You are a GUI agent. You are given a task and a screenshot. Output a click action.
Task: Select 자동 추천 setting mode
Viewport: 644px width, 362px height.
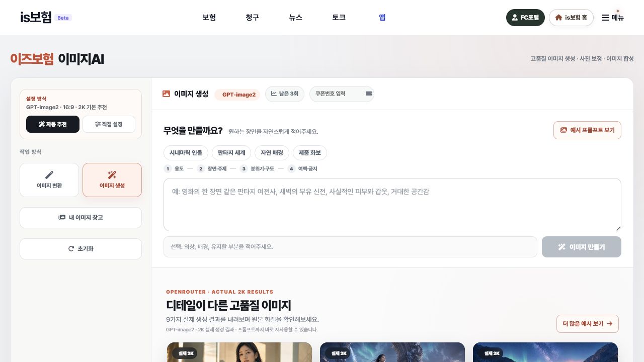[53, 124]
